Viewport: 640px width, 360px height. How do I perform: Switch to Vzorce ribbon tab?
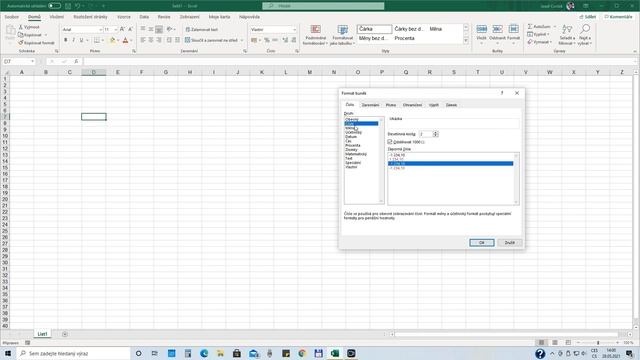[x=124, y=17]
